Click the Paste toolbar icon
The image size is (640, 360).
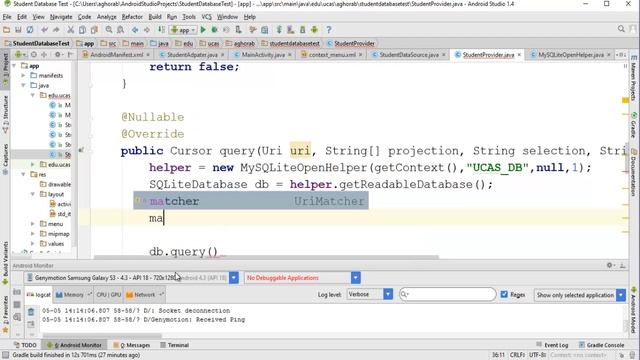94,30
